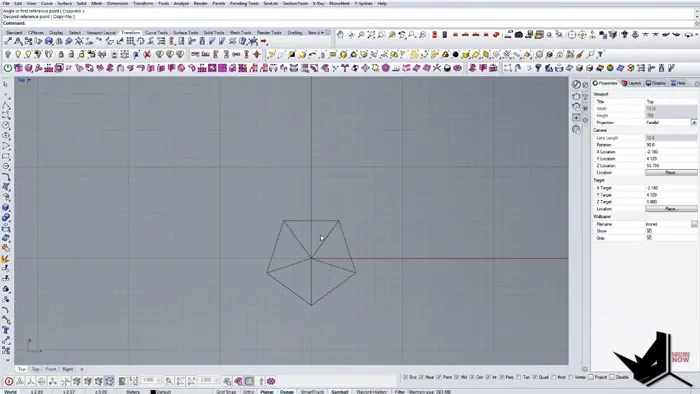The width and height of the screenshot is (700, 394).
Task: Click the Default layer black swatch
Action: (x=153, y=392)
